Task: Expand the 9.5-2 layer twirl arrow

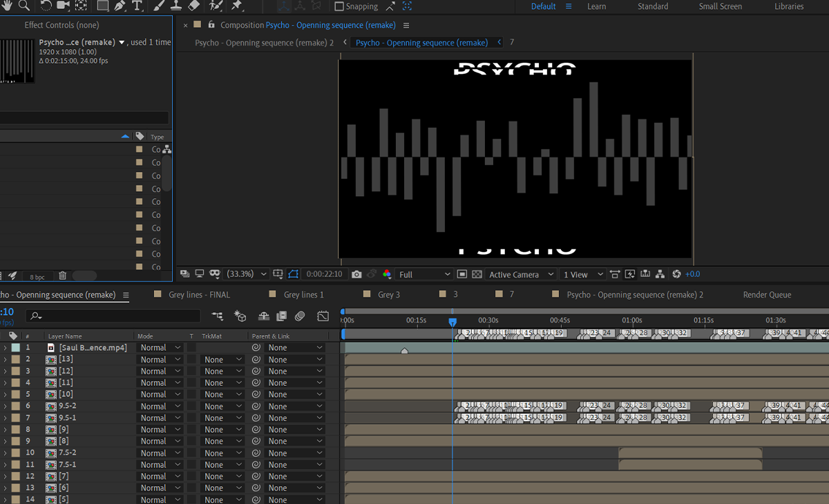Action: (5, 406)
